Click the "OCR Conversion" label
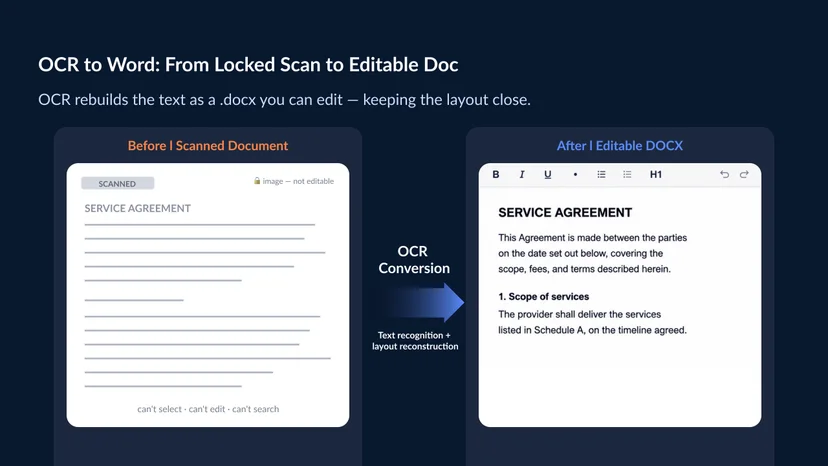The image size is (828, 466). (413, 259)
